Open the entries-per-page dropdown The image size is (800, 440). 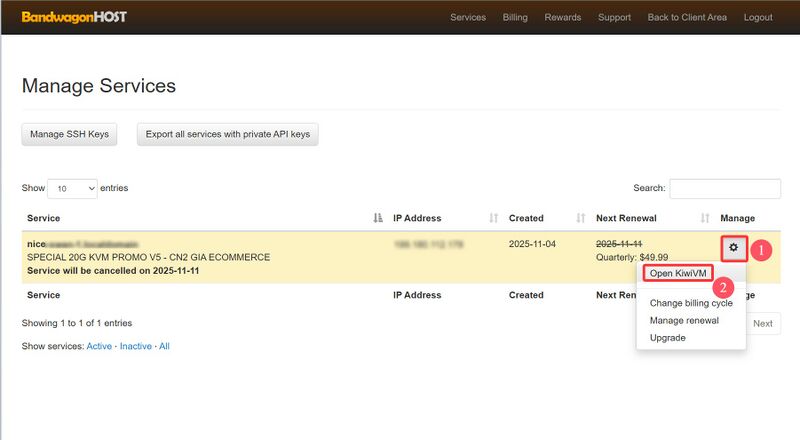tap(72, 188)
